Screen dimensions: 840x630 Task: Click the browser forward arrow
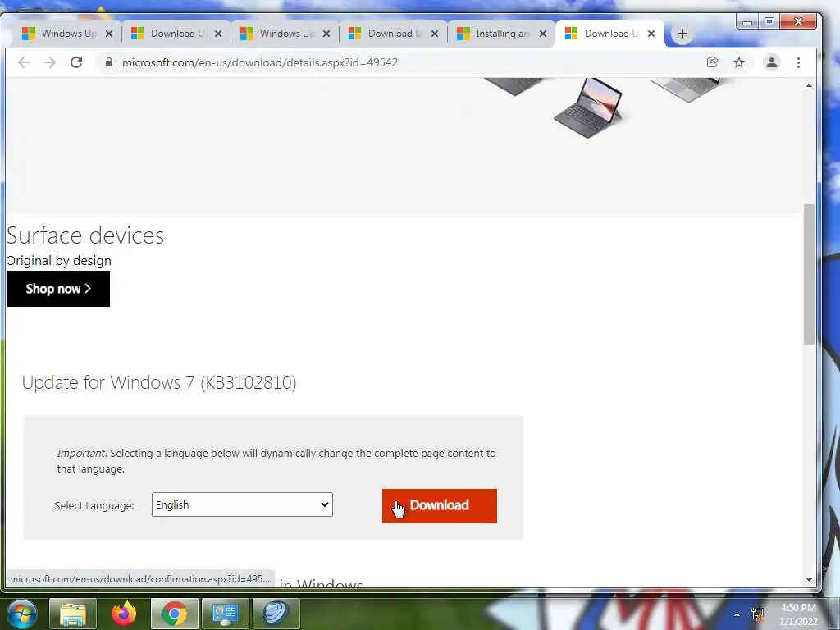50,62
